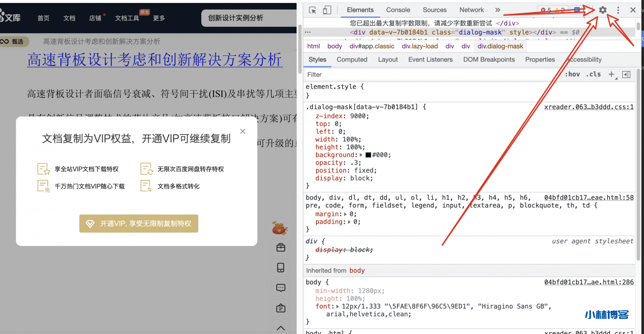Toggle the device toolbar icon
644x334 pixels.
coord(327,10)
